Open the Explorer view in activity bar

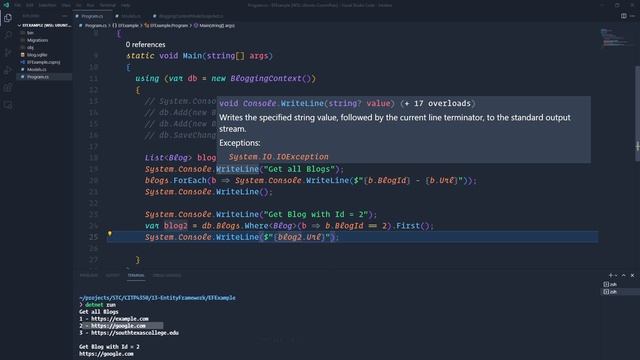pyautogui.click(x=8, y=18)
